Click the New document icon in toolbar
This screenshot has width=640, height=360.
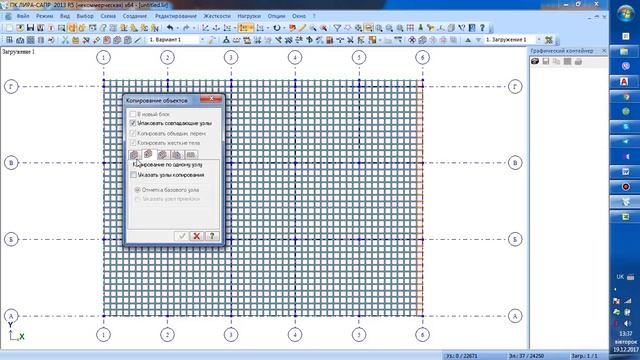pyautogui.click(x=9, y=28)
